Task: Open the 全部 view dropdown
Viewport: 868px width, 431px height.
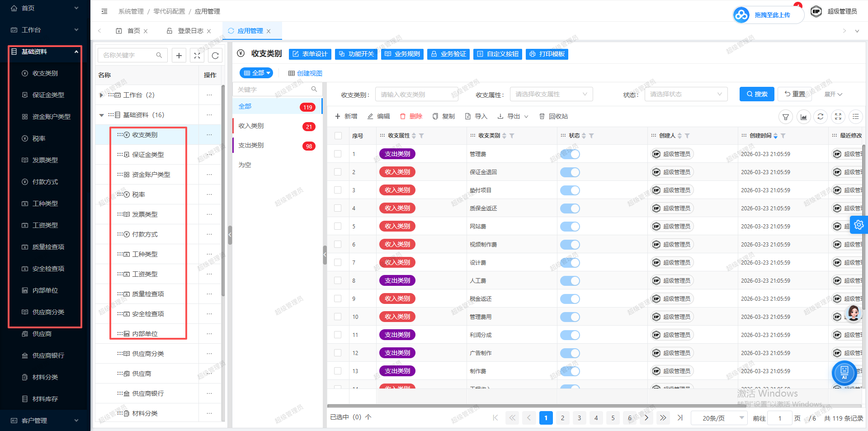Action: [x=256, y=73]
